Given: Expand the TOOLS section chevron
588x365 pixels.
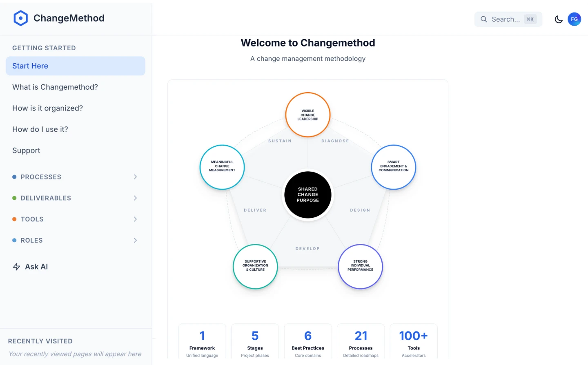Looking at the screenshot, I should click(x=135, y=219).
